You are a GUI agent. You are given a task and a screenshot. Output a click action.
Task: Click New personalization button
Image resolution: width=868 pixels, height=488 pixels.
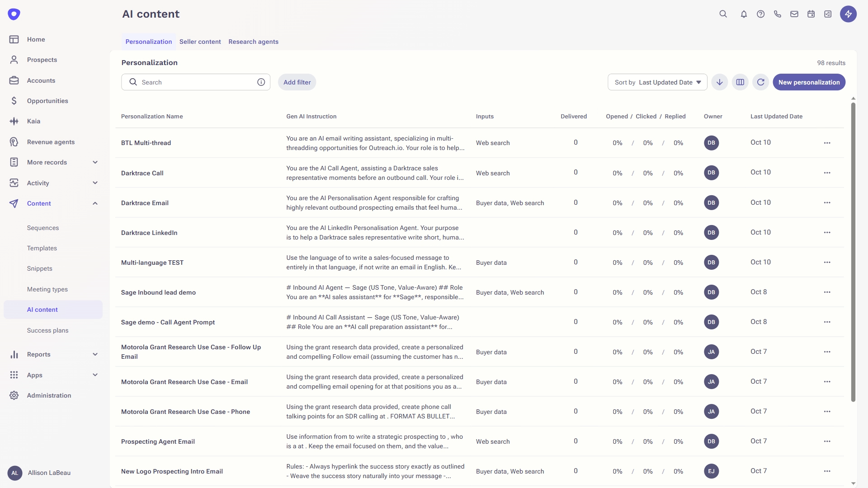tap(809, 82)
